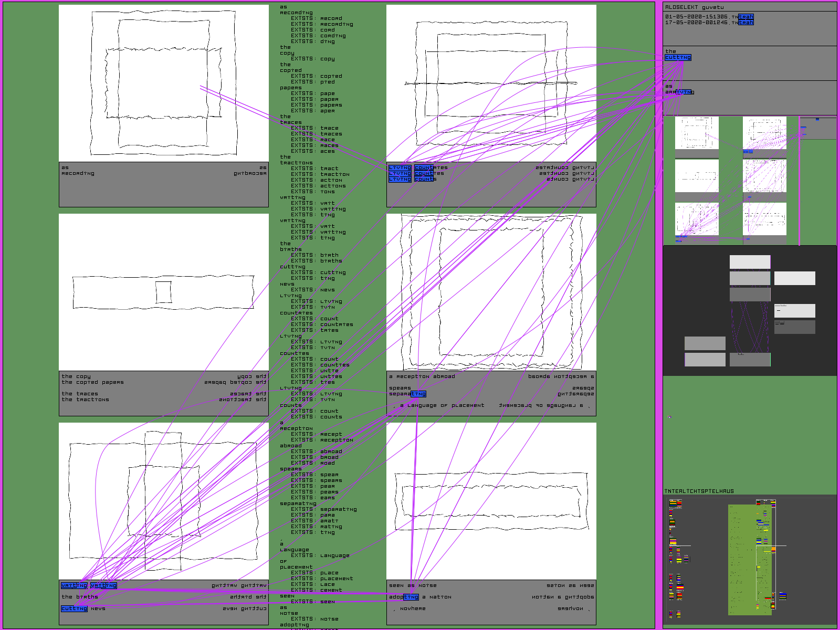Click the 'ALOSELEKT guwetu' panel header
This screenshot has height=630, width=840.
[694, 7]
